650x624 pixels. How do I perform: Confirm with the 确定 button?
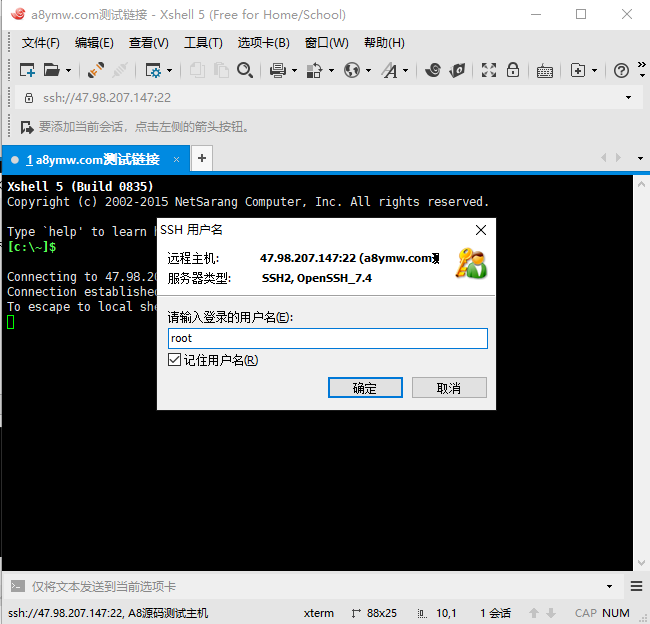[x=365, y=388]
